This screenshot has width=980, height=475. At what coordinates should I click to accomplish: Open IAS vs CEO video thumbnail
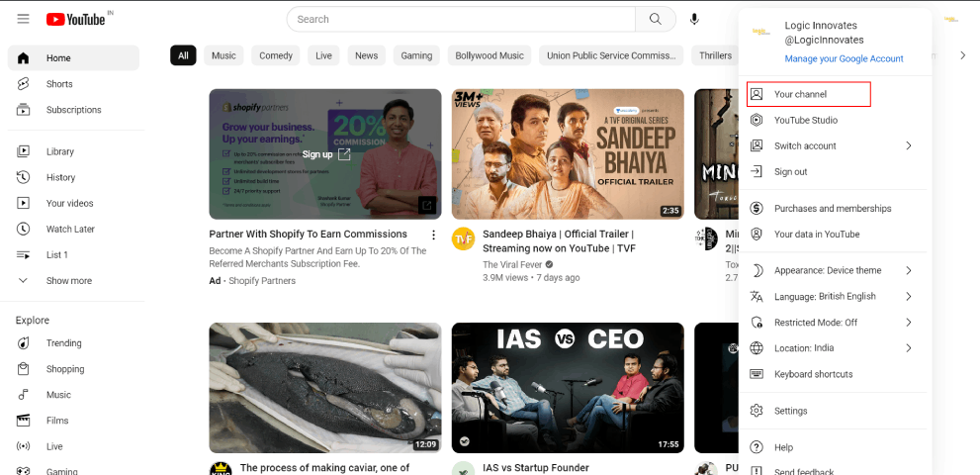coord(568,387)
